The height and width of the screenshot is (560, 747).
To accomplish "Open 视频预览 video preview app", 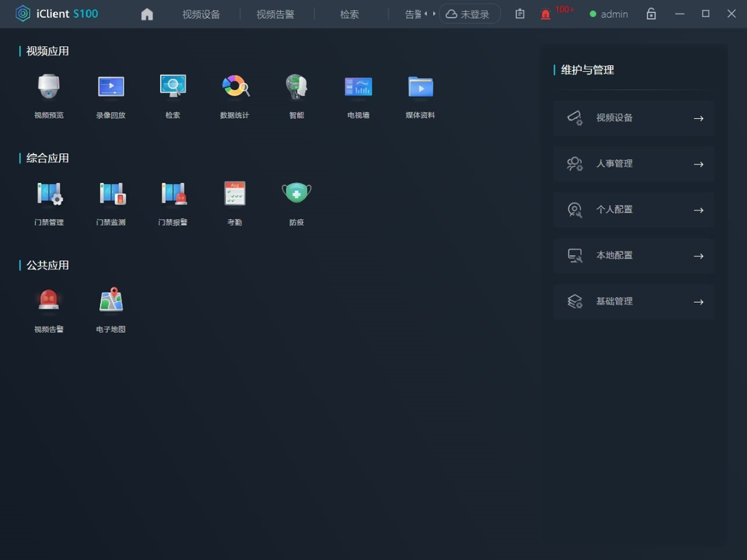I will tap(48, 87).
